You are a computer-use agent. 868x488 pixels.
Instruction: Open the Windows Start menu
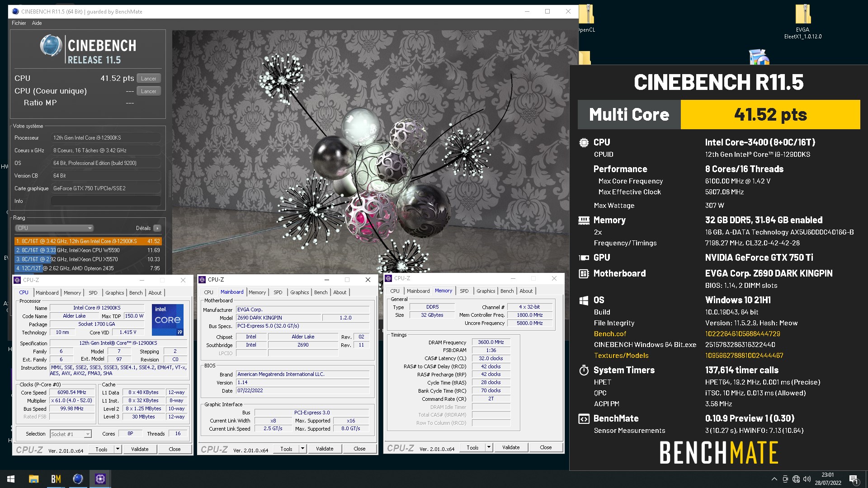(x=11, y=479)
